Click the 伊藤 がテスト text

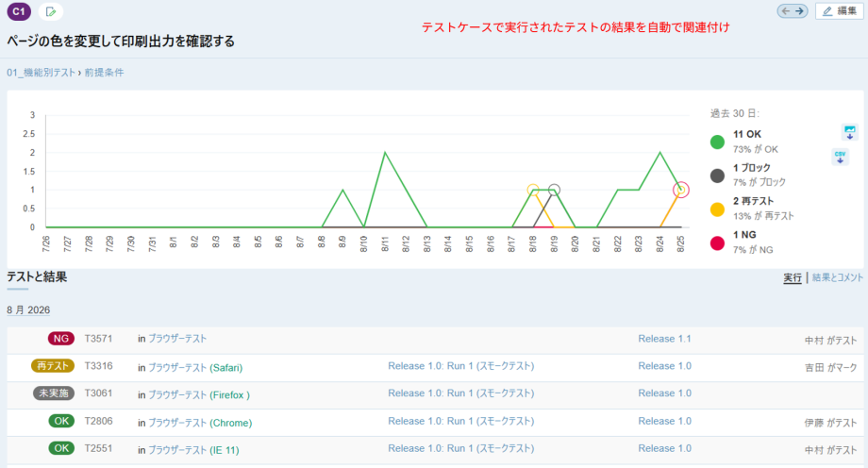pyautogui.click(x=830, y=423)
